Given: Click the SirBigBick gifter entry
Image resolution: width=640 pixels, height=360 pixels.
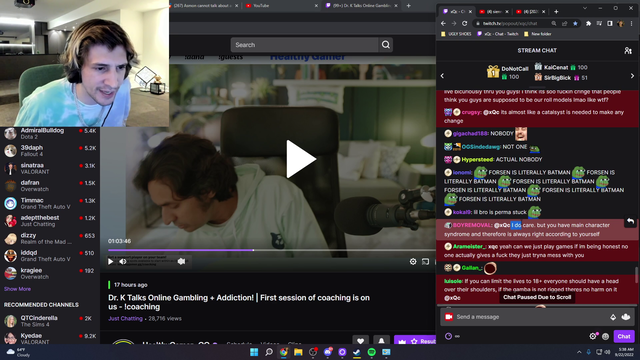Looking at the screenshot, I should click(561, 78).
